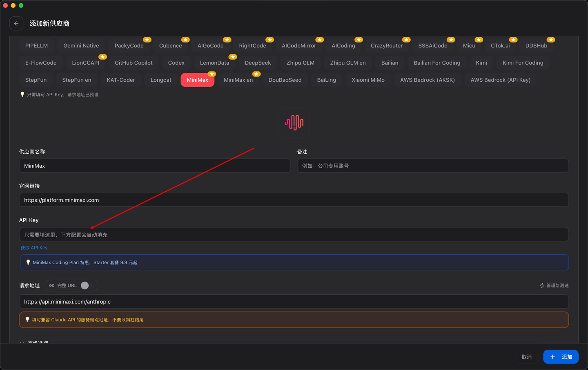Click the 填写兼容 Claude API warning text
The height and width of the screenshot is (370, 588).
coord(88,320)
